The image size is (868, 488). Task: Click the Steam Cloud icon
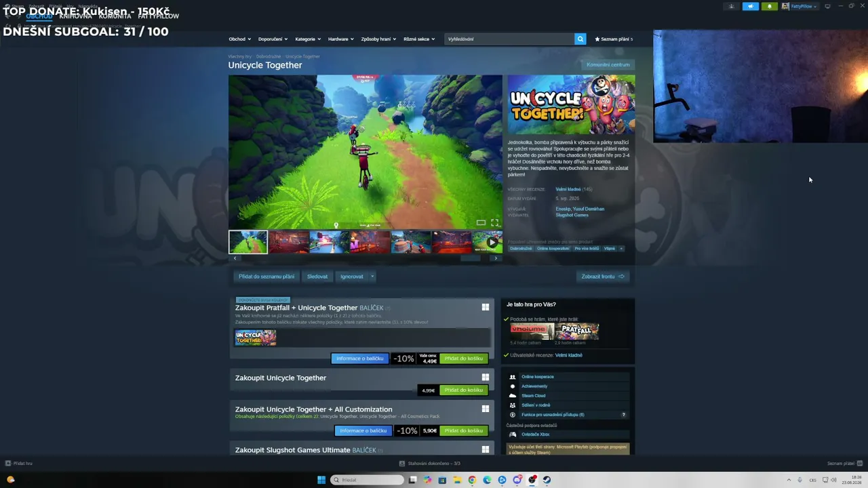[x=513, y=396]
